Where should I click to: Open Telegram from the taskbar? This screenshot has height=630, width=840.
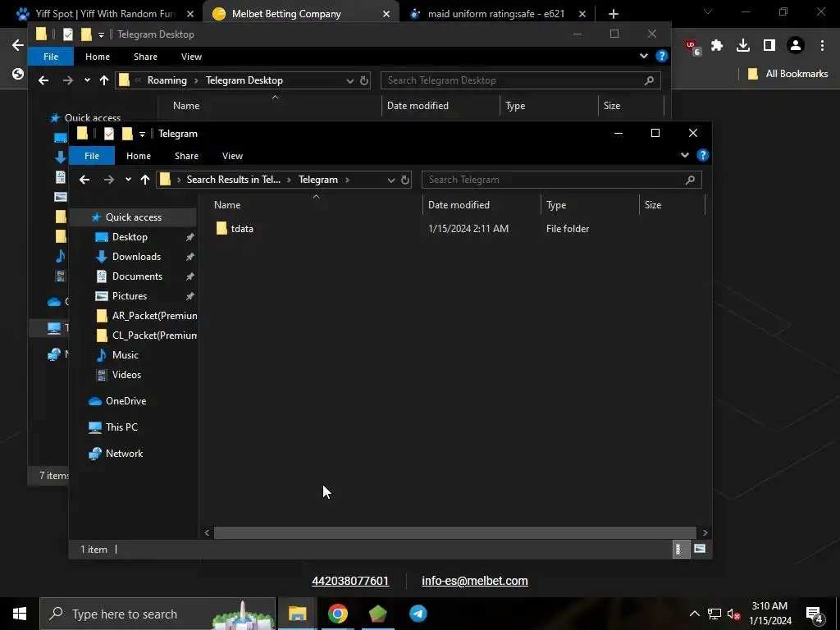point(418,614)
